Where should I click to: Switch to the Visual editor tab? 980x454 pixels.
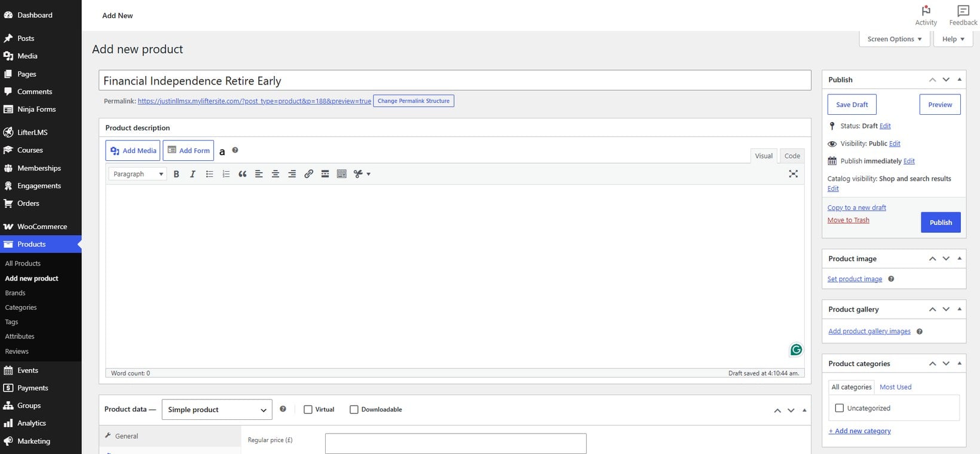point(764,156)
